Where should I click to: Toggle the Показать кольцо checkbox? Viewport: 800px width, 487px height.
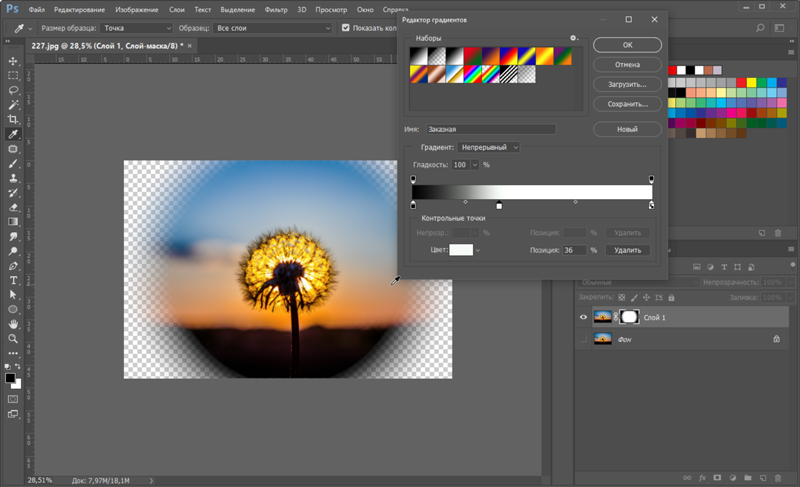346,28
